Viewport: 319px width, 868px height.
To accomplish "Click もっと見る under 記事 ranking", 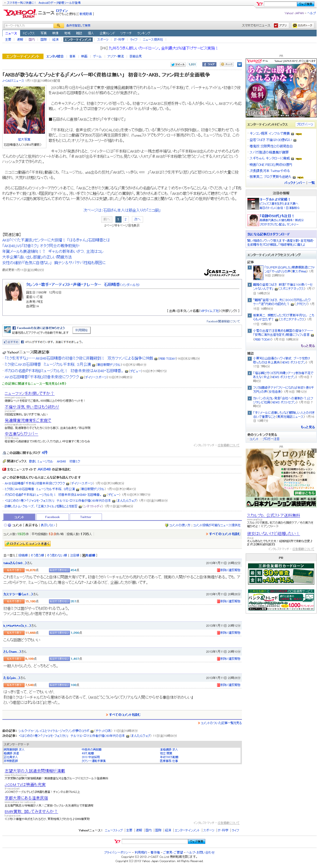I will (x=308, y=346).
